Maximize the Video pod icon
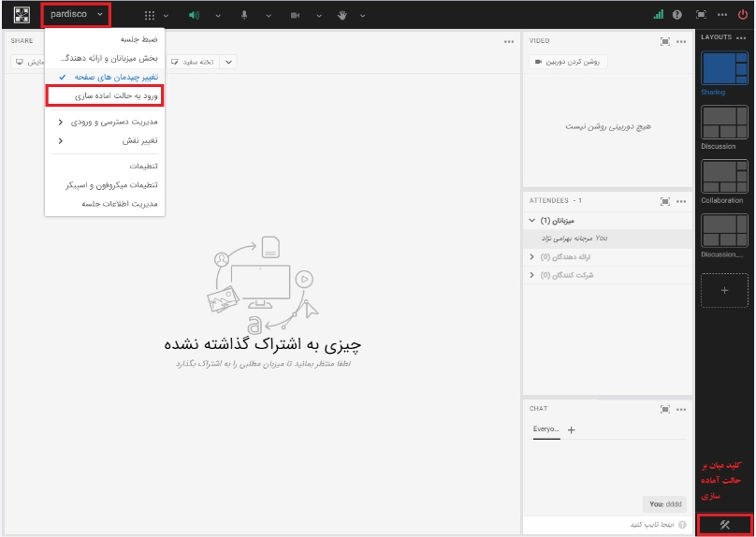 point(665,42)
